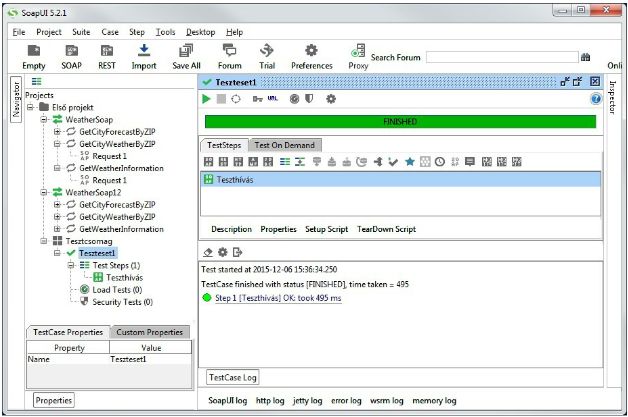
Task: Select Teszthívás row in TestSteps list
Action: click(x=401, y=179)
